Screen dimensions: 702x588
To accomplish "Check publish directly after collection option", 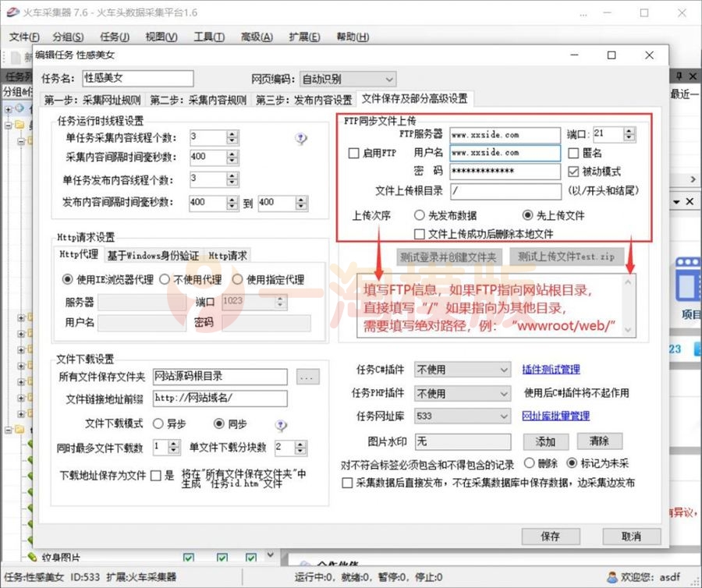I will (347, 483).
